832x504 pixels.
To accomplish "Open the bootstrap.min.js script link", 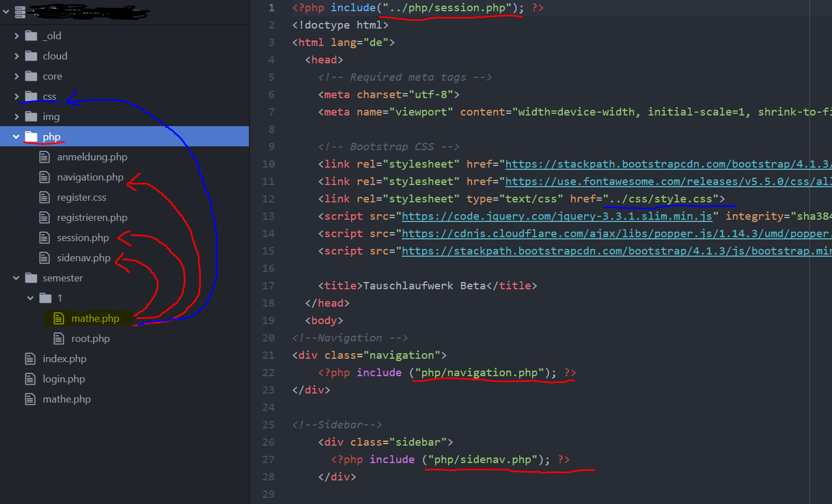I will tap(617, 251).
